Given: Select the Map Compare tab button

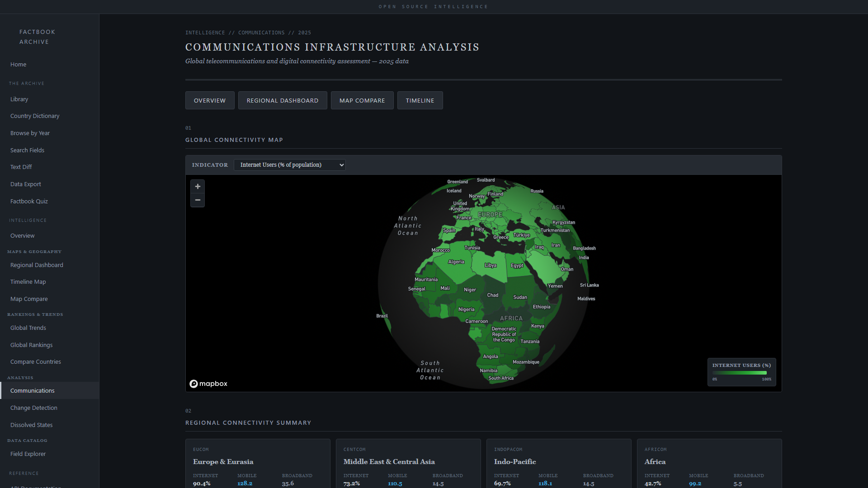Looking at the screenshot, I should [362, 100].
